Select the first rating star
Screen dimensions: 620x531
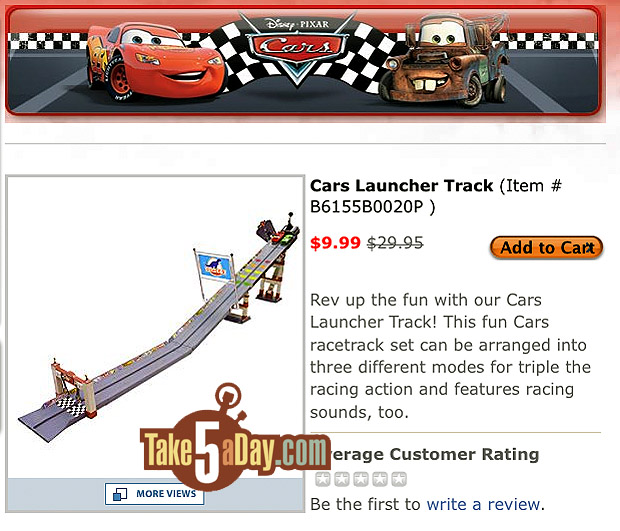pyautogui.click(x=323, y=479)
